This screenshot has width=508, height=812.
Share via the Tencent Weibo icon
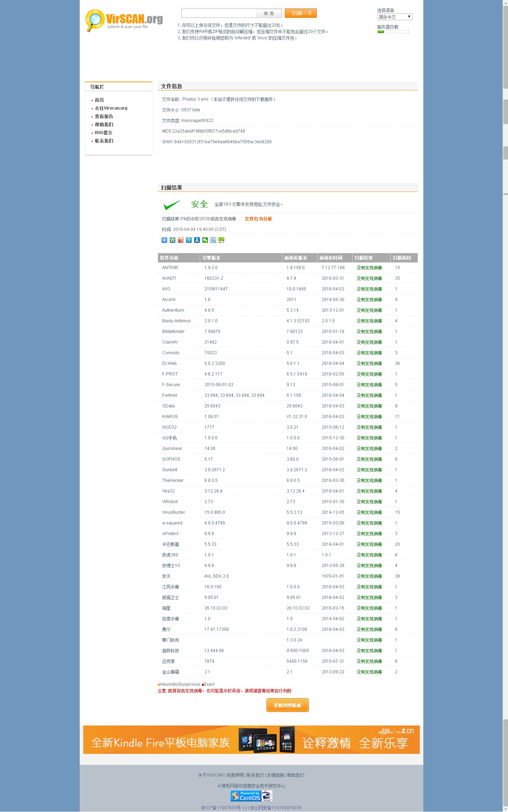[189, 240]
